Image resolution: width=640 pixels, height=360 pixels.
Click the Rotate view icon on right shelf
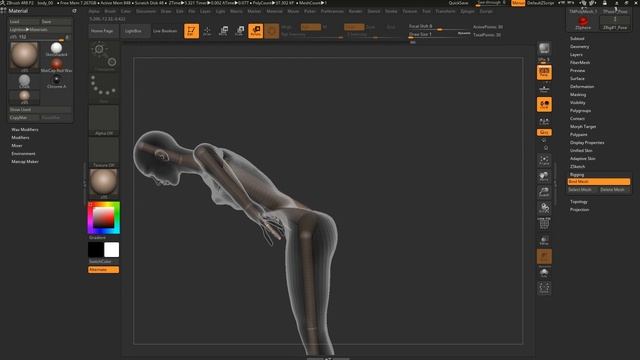click(x=544, y=208)
